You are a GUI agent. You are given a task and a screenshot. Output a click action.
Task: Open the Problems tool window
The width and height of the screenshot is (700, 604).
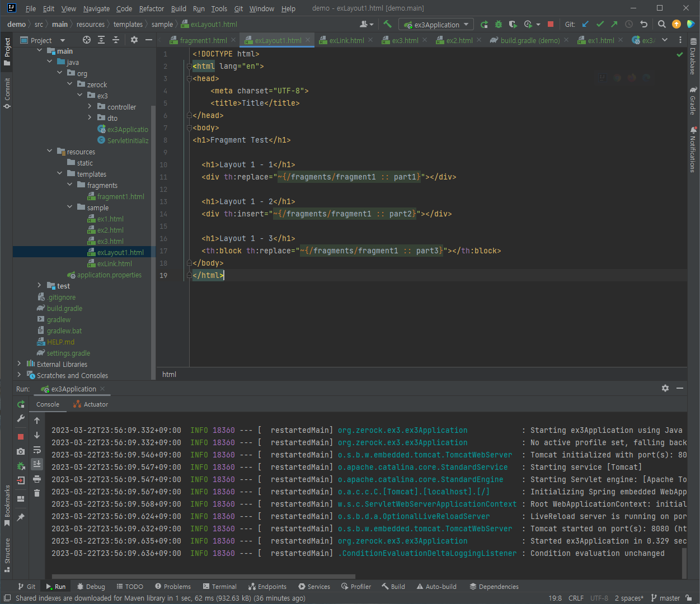point(172,587)
